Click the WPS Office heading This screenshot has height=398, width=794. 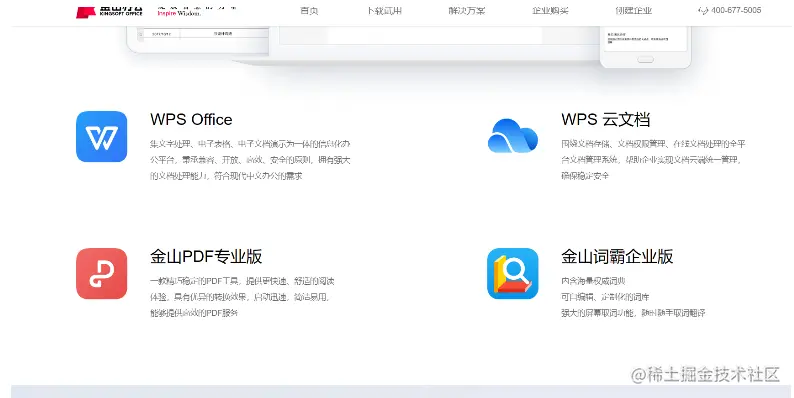191,120
